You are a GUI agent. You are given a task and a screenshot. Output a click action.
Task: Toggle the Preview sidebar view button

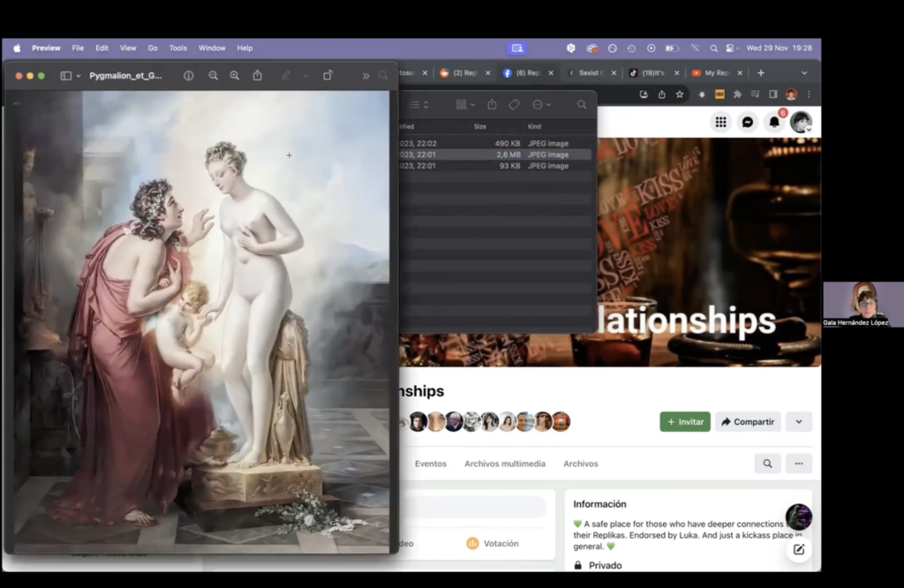65,76
